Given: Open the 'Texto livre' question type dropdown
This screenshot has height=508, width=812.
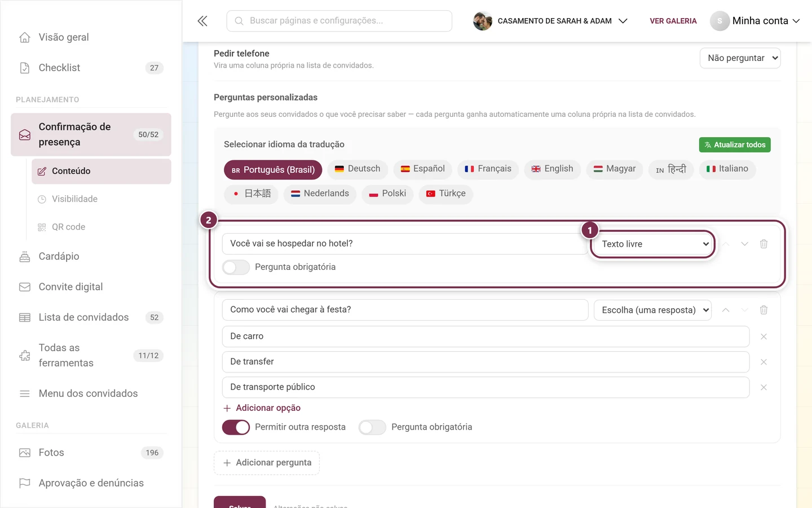Looking at the screenshot, I should (x=653, y=244).
